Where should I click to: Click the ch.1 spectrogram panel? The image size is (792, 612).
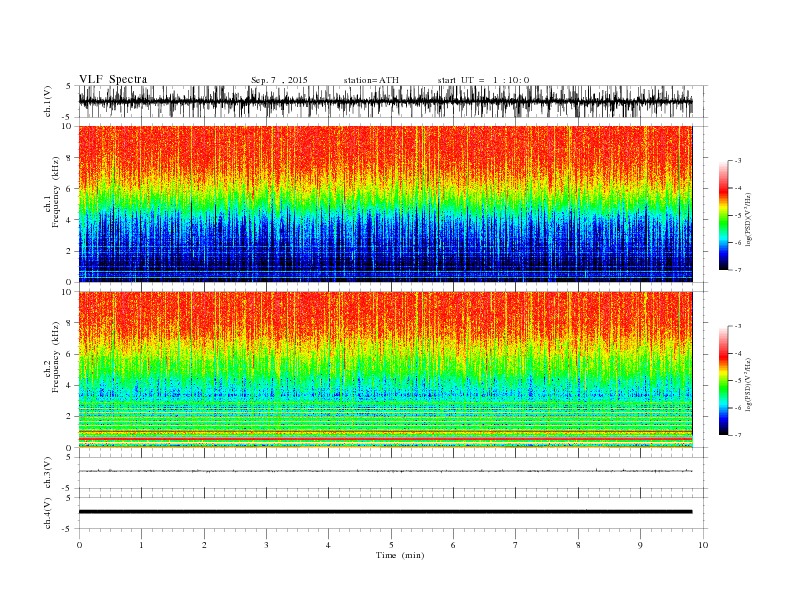[x=385, y=204]
